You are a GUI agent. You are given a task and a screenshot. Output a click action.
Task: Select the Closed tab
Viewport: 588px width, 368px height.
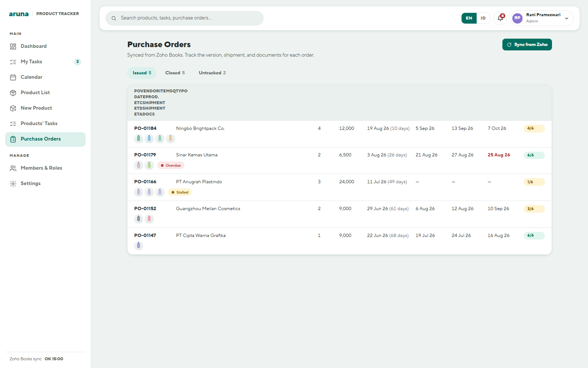click(175, 73)
